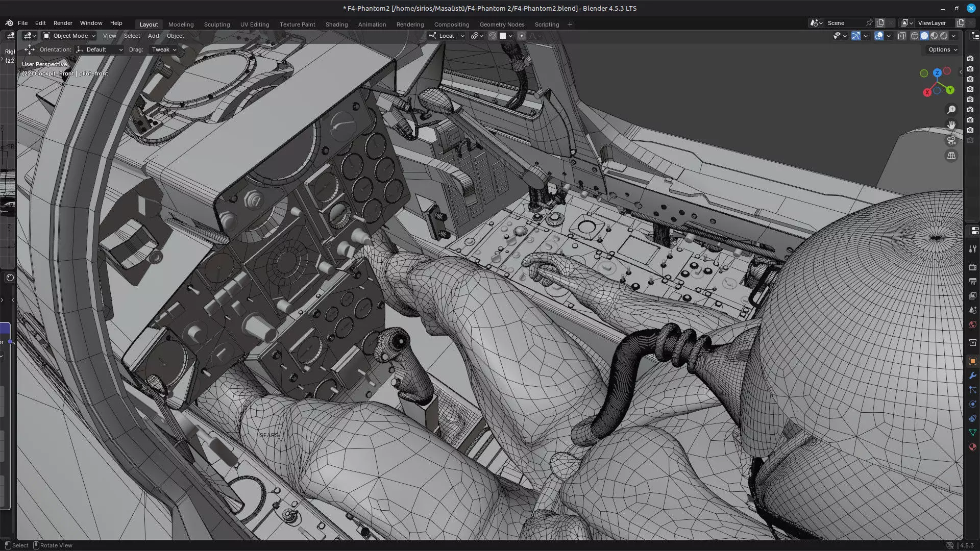
Task: Toggle snapping magnet in the header
Action: [x=493, y=36]
